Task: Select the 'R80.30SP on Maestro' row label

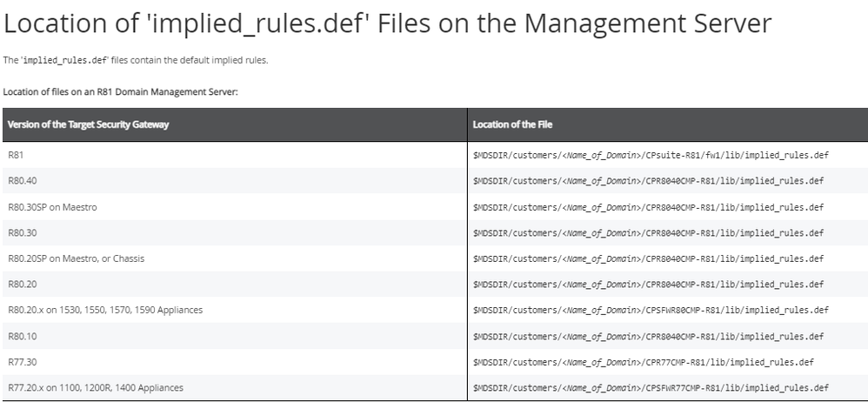Action: [x=52, y=207]
